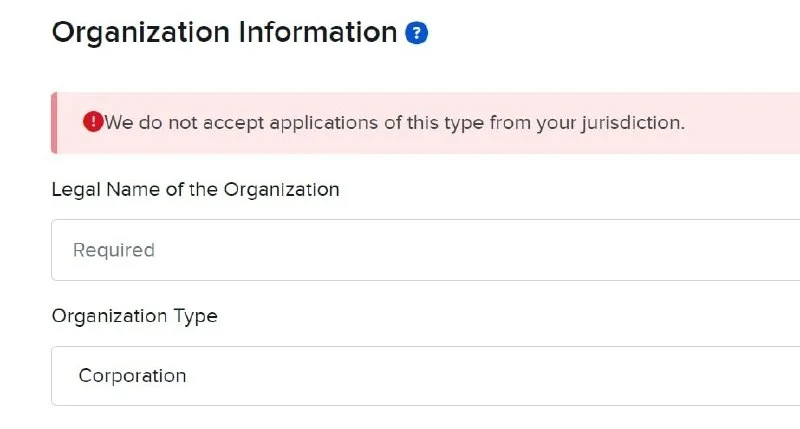Screen dimensions: 800x429
Task: Click "Legal Name" words in the field label
Action: (106, 190)
